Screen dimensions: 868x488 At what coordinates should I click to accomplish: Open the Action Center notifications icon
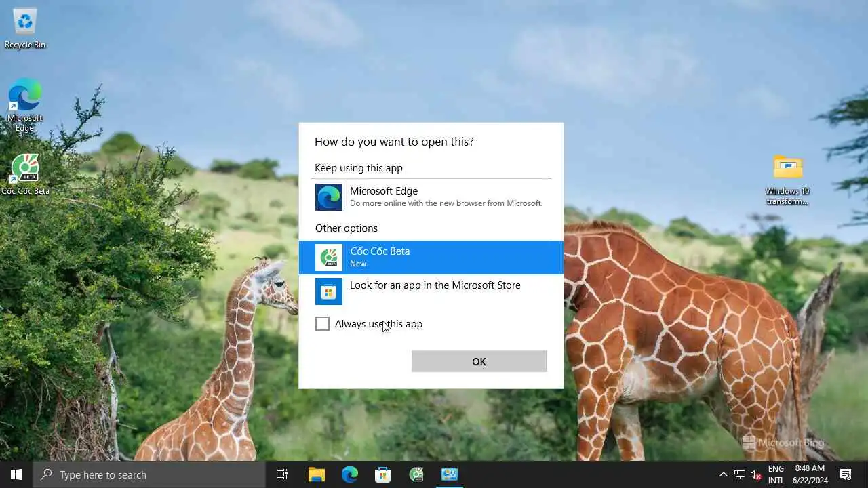(x=846, y=474)
